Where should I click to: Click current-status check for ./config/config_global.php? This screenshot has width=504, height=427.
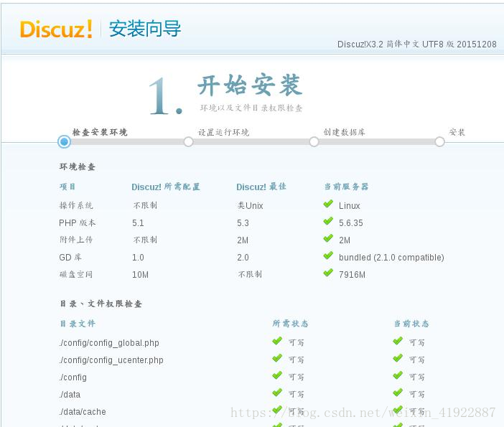[398, 341]
